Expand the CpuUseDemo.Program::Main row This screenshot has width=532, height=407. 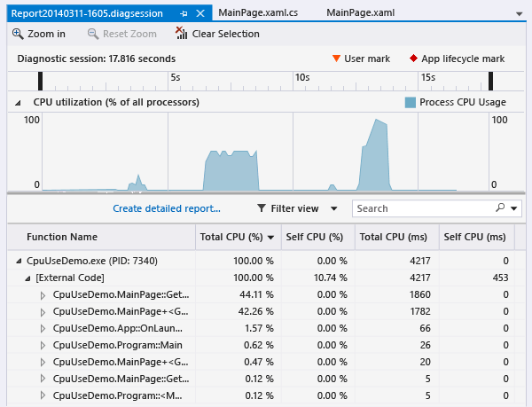[x=43, y=345]
